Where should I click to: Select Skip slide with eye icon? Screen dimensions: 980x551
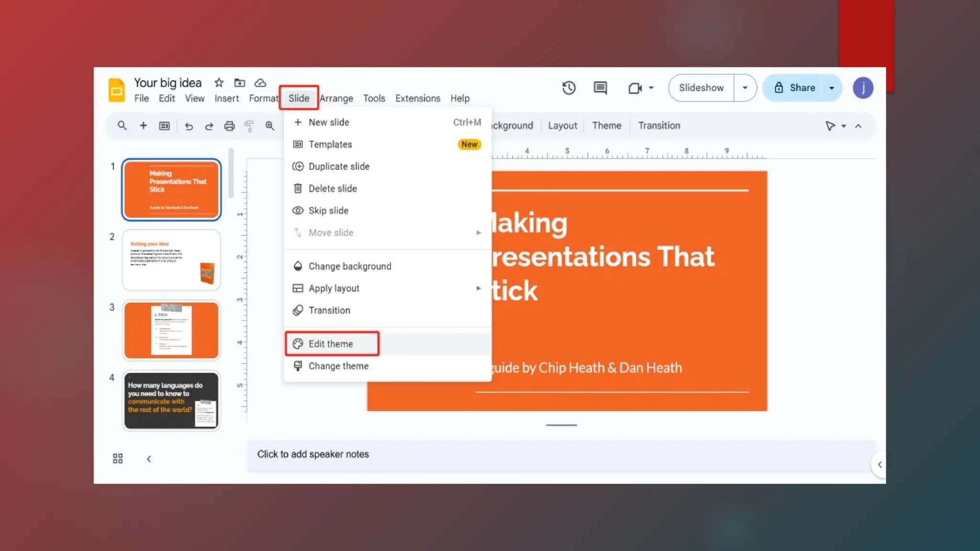[328, 210]
